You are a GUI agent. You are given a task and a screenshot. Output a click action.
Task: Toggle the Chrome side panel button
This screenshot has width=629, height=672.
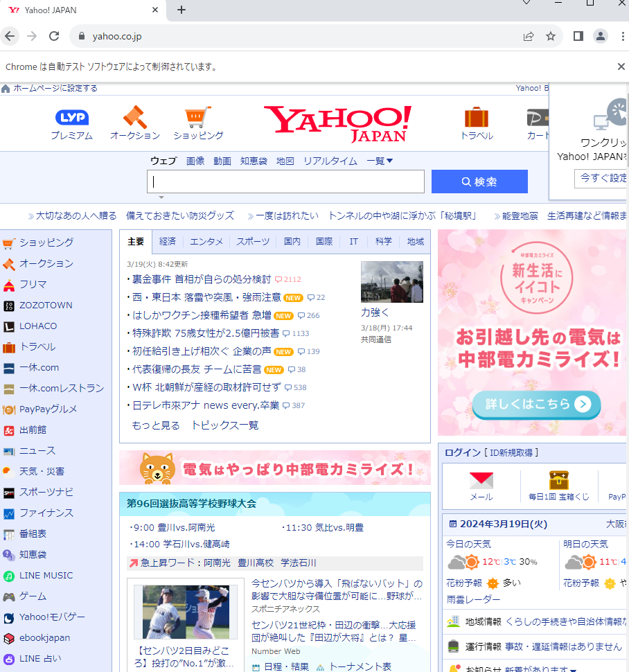tap(578, 36)
